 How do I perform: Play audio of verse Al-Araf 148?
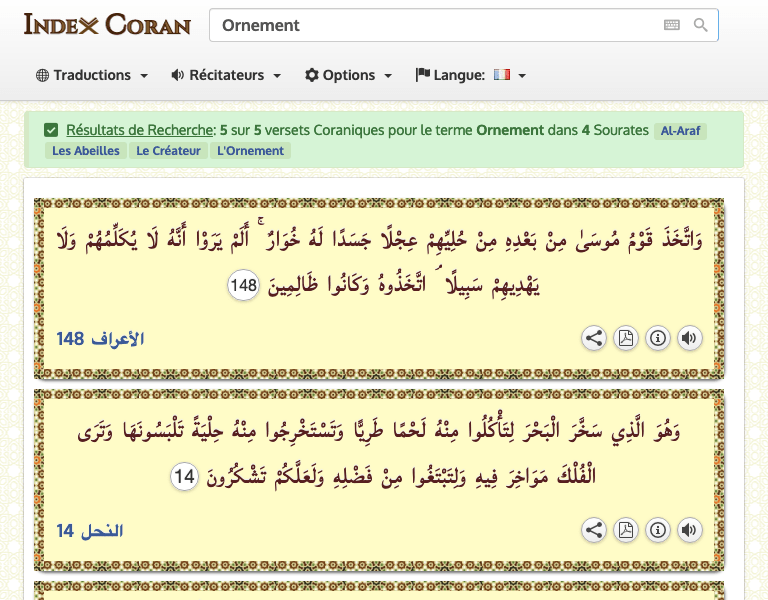click(689, 338)
